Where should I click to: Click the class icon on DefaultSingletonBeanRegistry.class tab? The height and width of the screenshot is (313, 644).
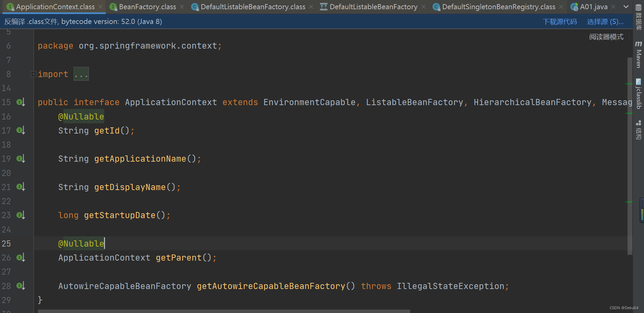[x=436, y=7]
